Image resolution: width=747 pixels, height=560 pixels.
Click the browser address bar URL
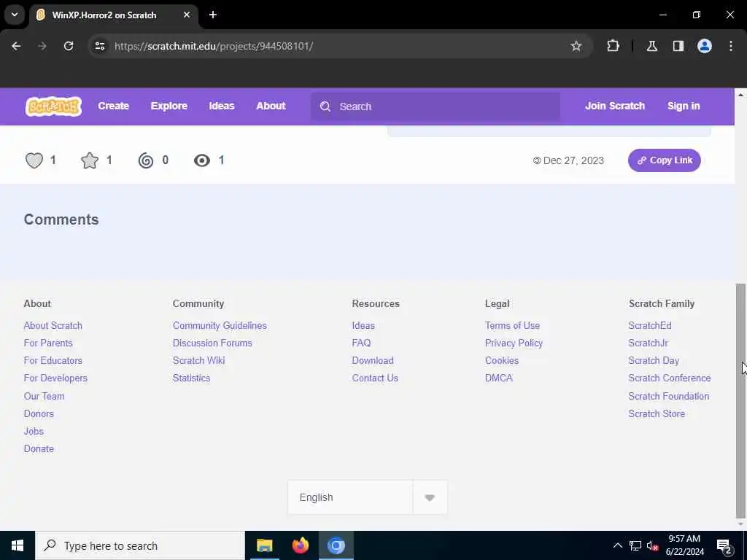tap(214, 46)
